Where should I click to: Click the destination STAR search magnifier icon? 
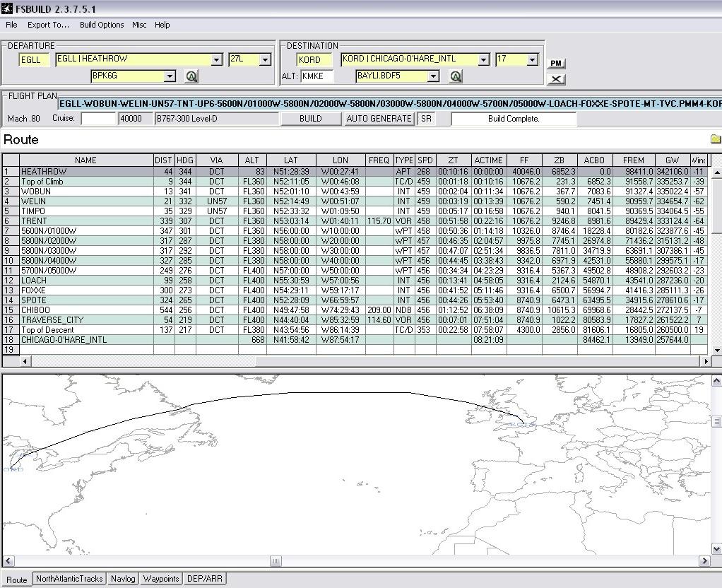(x=456, y=76)
